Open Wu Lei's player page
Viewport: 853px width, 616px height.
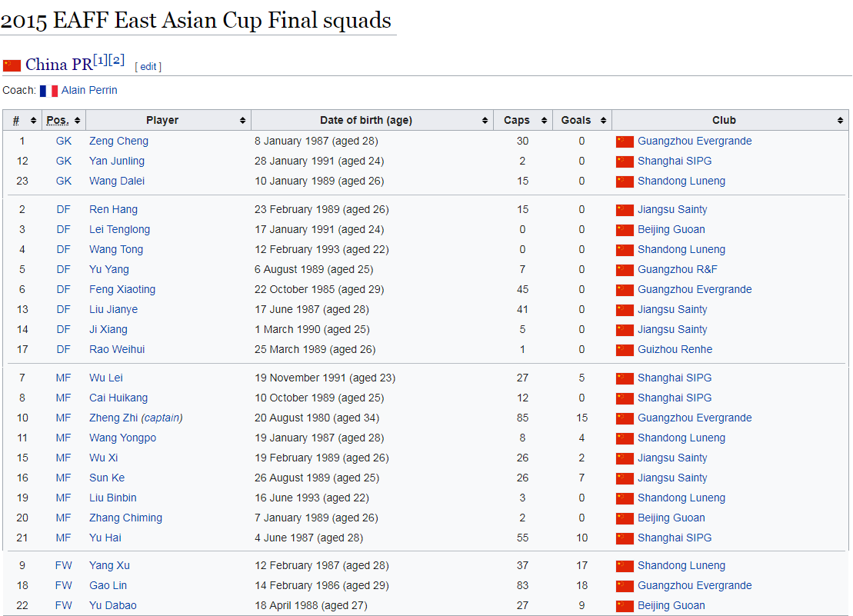coord(106,378)
